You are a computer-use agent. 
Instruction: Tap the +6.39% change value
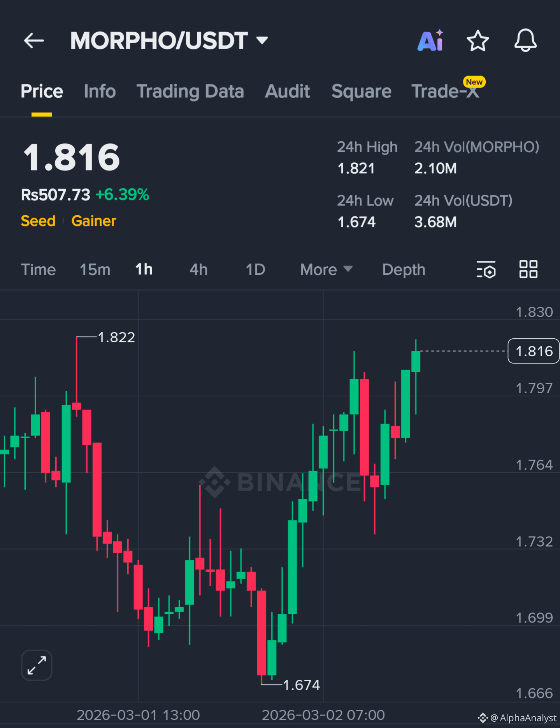coord(123,195)
